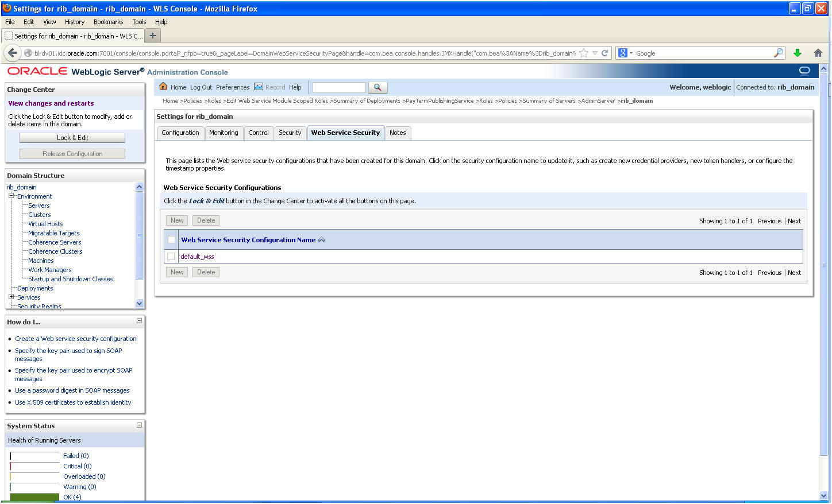Click the AdminServer breadcrumb link

click(x=598, y=101)
